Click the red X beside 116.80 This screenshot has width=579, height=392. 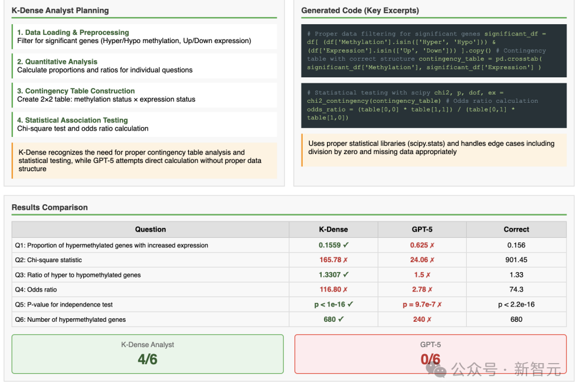point(345,289)
